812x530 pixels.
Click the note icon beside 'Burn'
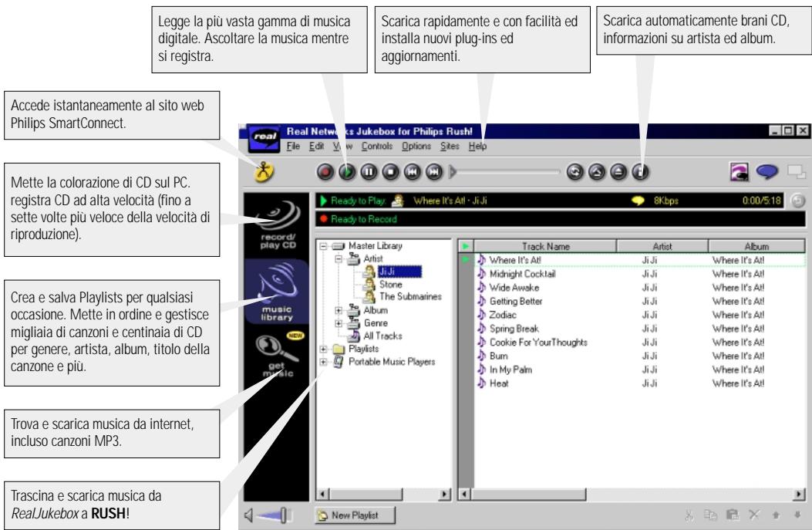pyautogui.click(x=482, y=356)
